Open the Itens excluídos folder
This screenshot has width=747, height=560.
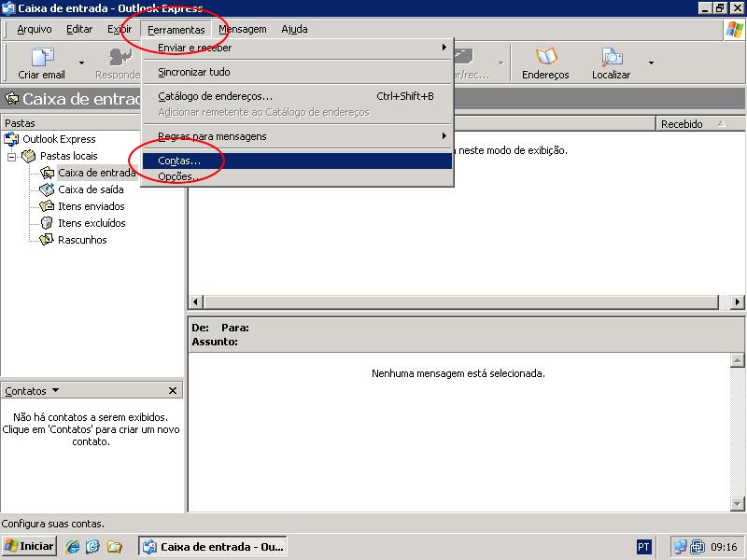pyautogui.click(x=92, y=223)
